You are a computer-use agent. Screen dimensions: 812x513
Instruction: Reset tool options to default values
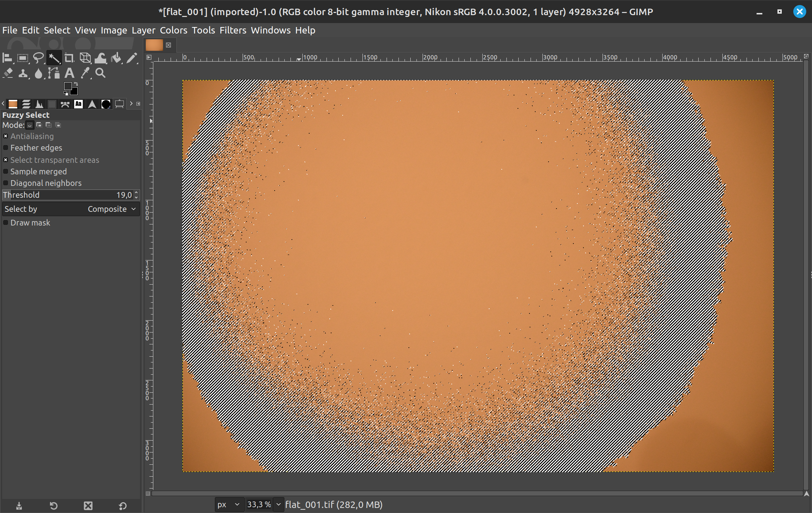click(122, 506)
